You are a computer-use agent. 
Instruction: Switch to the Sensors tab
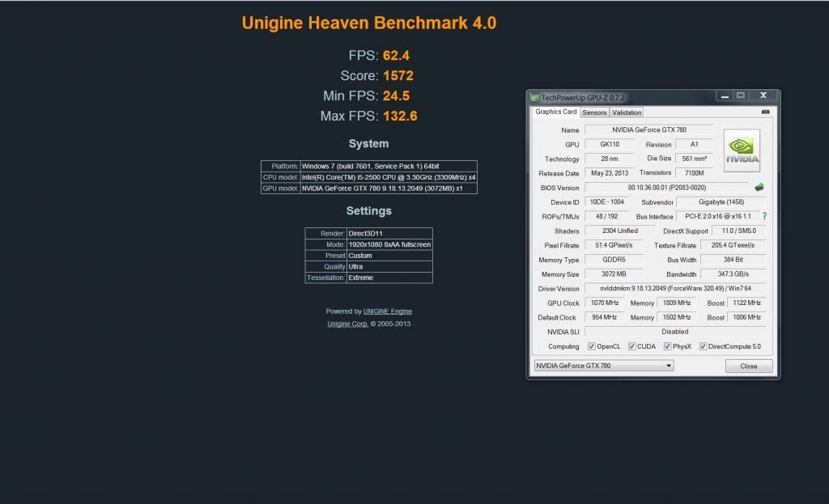click(594, 112)
